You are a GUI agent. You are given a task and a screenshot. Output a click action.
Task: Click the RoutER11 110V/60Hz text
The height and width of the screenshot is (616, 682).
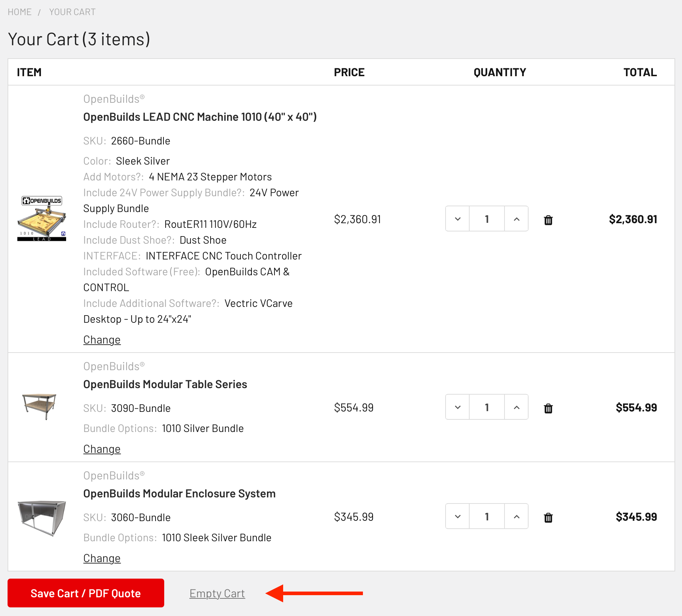(210, 224)
